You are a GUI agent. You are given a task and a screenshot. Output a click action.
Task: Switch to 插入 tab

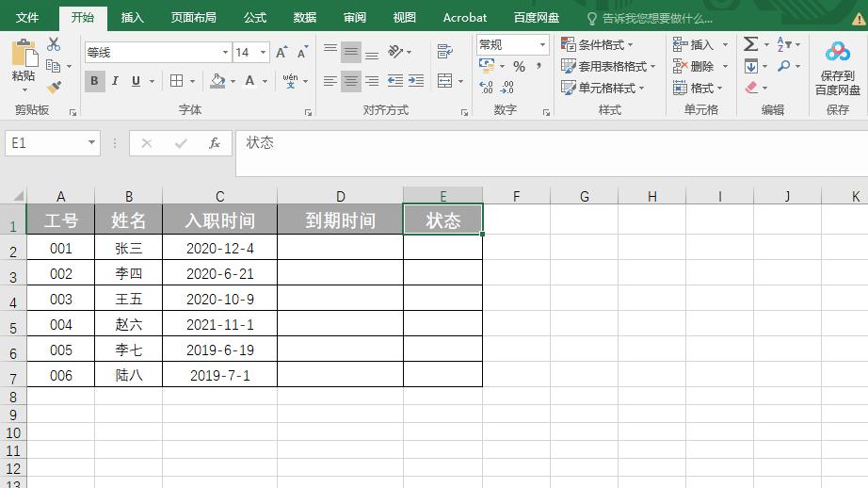133,17
